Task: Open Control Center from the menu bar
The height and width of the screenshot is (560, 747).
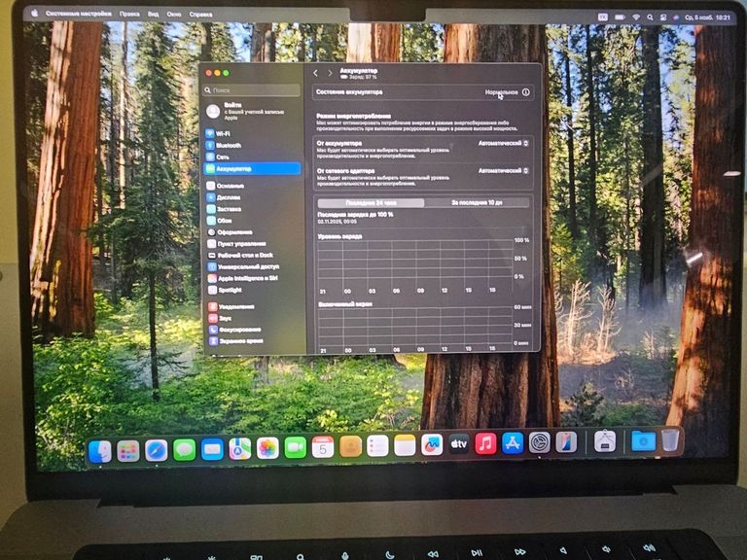Action: tap(663, 17)
